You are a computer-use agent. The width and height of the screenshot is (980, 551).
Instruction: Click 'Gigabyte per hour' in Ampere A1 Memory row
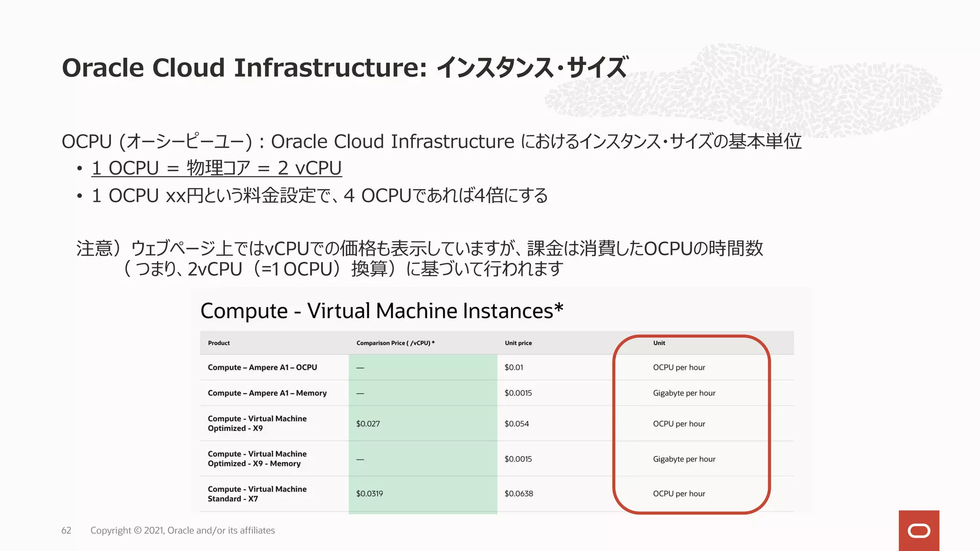tap(684, 393)
